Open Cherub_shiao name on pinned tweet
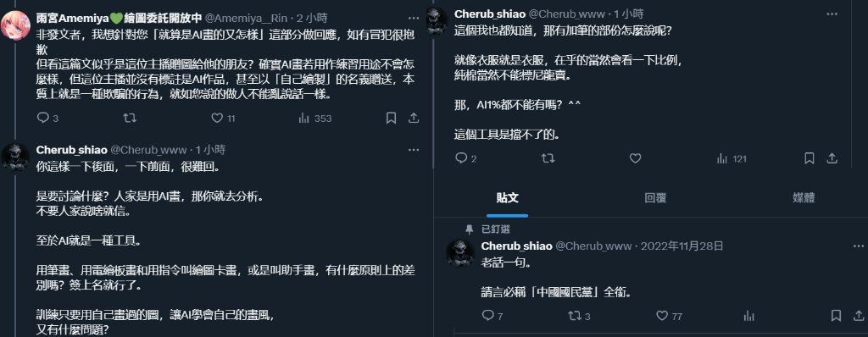 (516, 246)
